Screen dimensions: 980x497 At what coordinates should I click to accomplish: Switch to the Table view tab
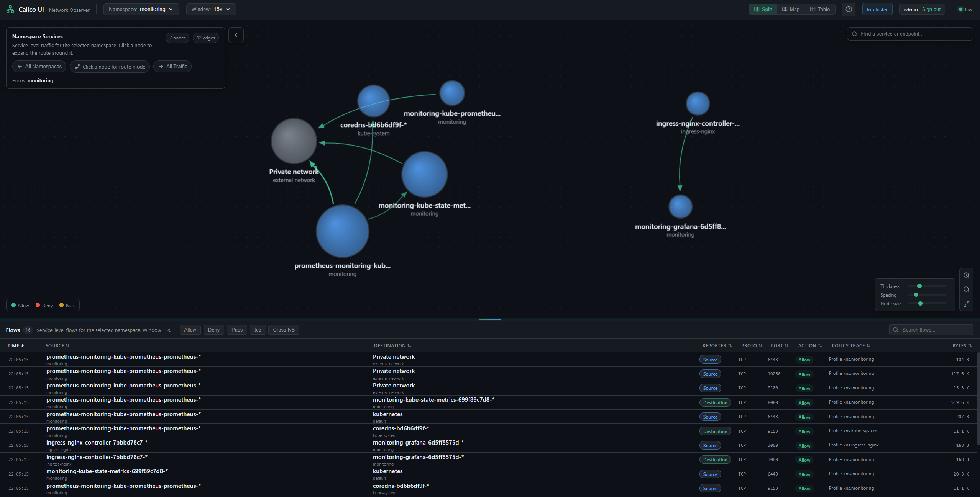coord(820,9)
